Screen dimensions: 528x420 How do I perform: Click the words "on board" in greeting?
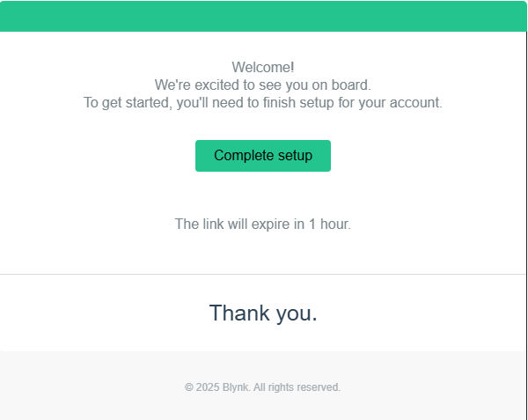(x=340, y=85)
